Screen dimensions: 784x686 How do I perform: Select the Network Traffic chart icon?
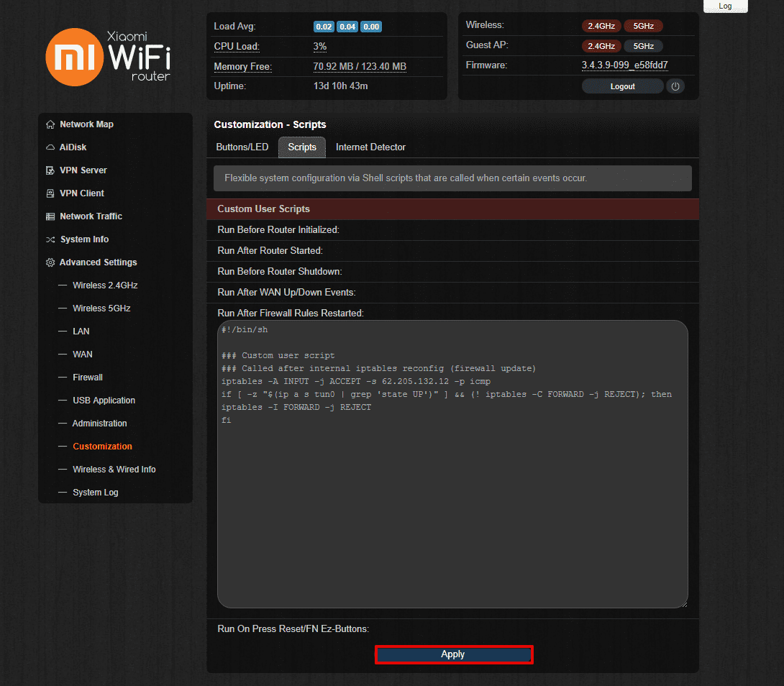(50, 216)
